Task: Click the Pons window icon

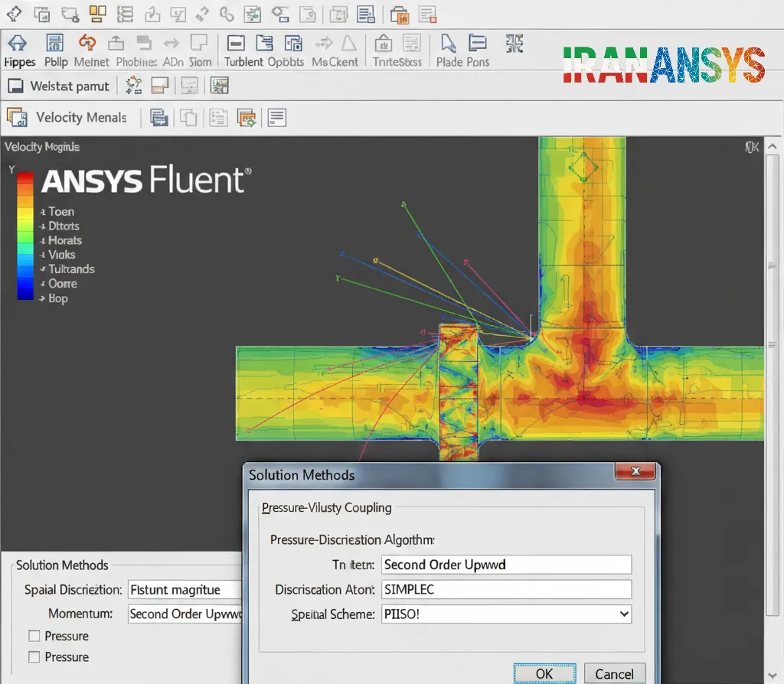Action: [x=478, y=43]
